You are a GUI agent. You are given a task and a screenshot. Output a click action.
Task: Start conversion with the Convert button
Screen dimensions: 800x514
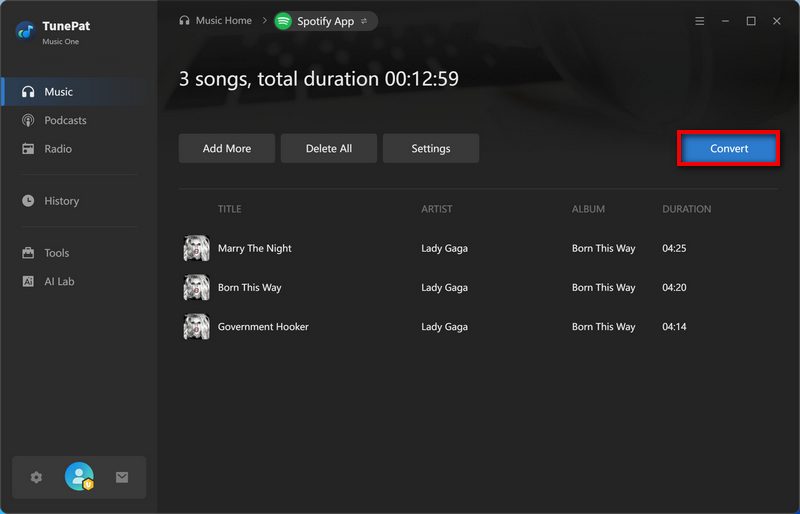(x=729, y=149)
